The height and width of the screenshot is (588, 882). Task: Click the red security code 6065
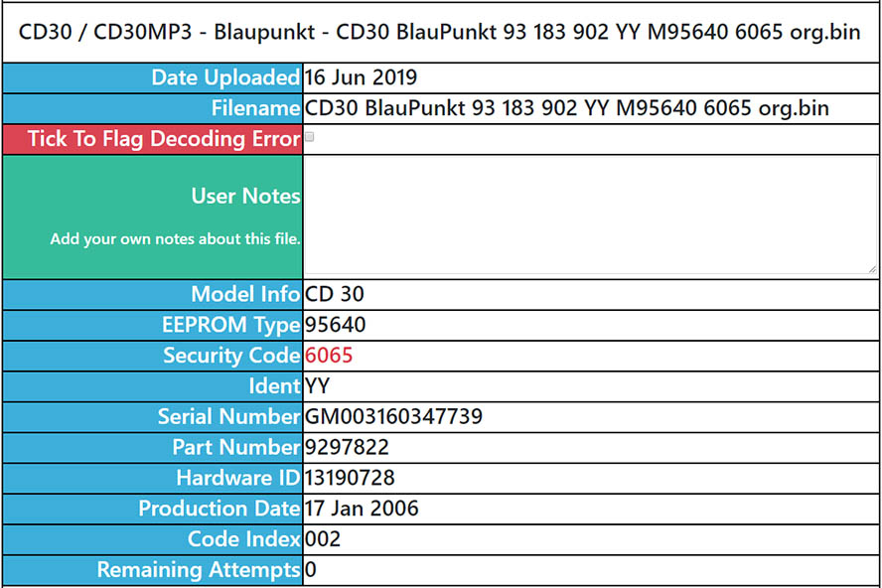(329, 356)
